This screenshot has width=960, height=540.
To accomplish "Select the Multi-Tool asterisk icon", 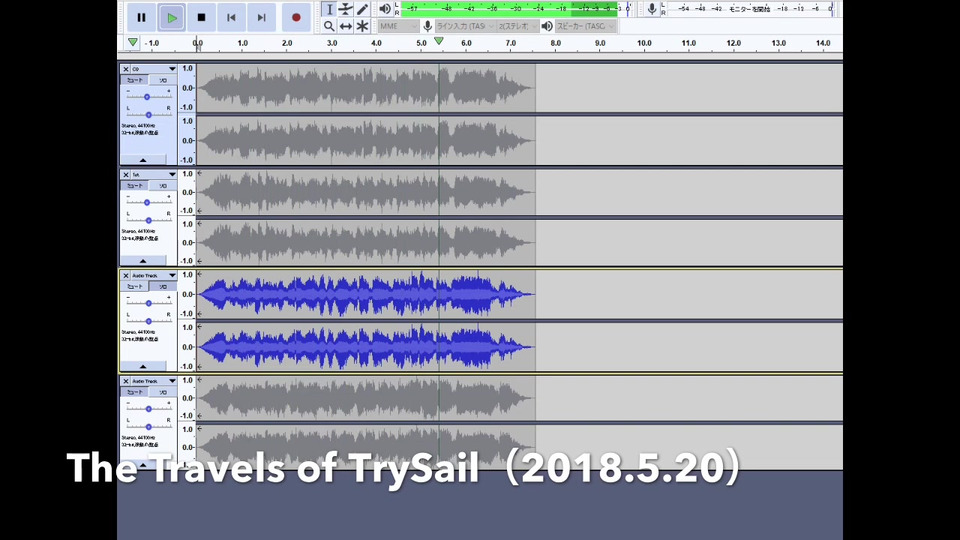I will (362, 26).
